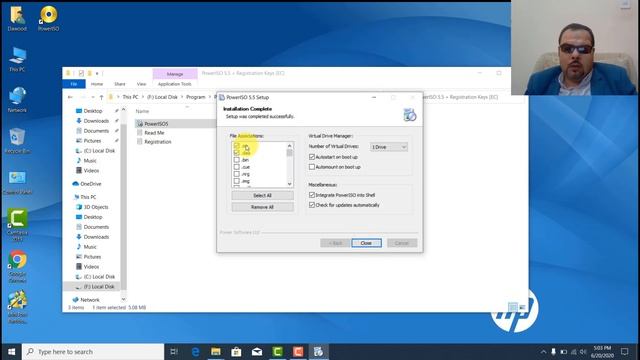Toggle the .daa file association checkbox
Image resolution: width=640 pixels, height=360 pixels.
[x=237, y=153]
